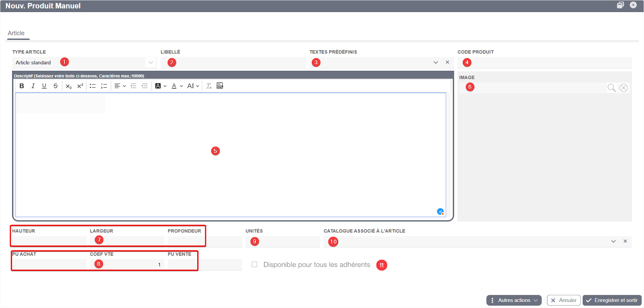Underline text using the editor toolbar
644x308 pixels.
pyautogui.click(x=44, y=86)
